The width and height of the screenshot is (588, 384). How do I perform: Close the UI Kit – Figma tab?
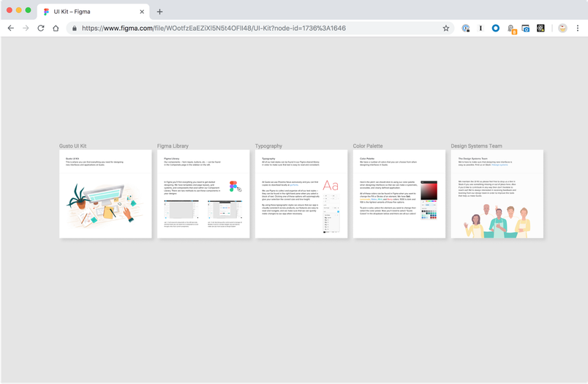[x=142, y=12]
